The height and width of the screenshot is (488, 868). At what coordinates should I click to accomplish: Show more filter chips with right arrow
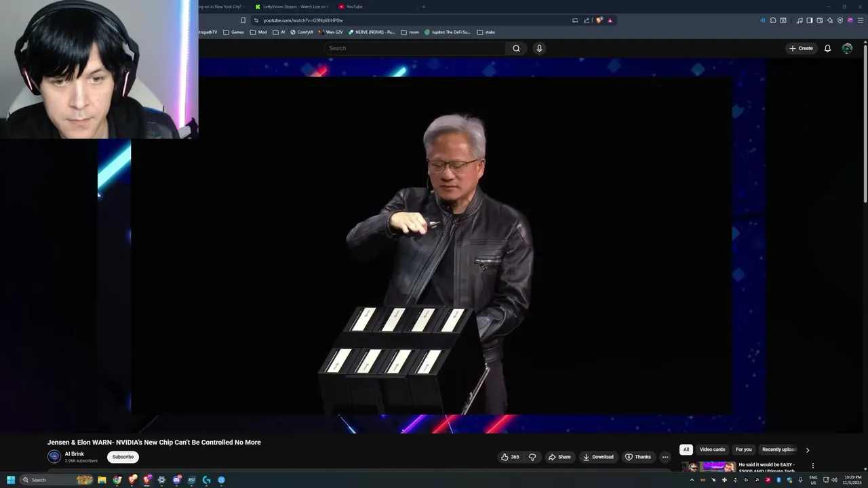point(807,450)
